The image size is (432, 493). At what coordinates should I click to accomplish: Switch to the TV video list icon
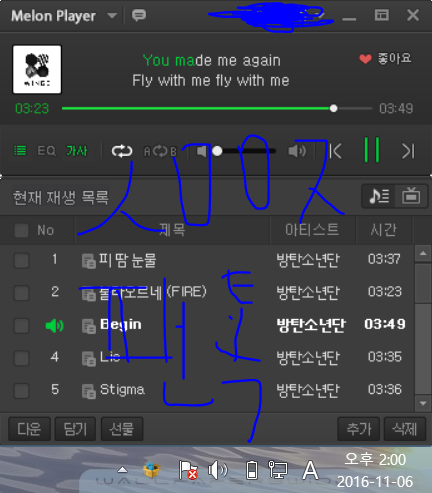point(411,196)
